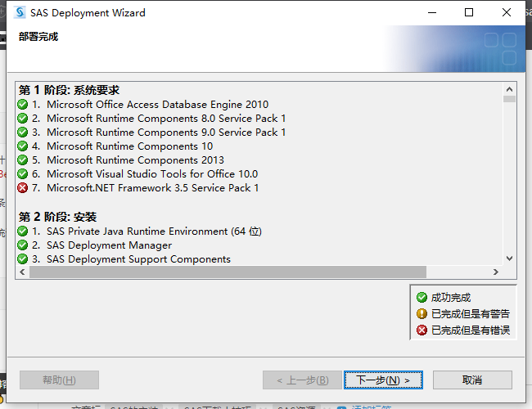Close the SAS Deployment Wizard window
This screenshot has height=409, width=532.
(506, 12)
